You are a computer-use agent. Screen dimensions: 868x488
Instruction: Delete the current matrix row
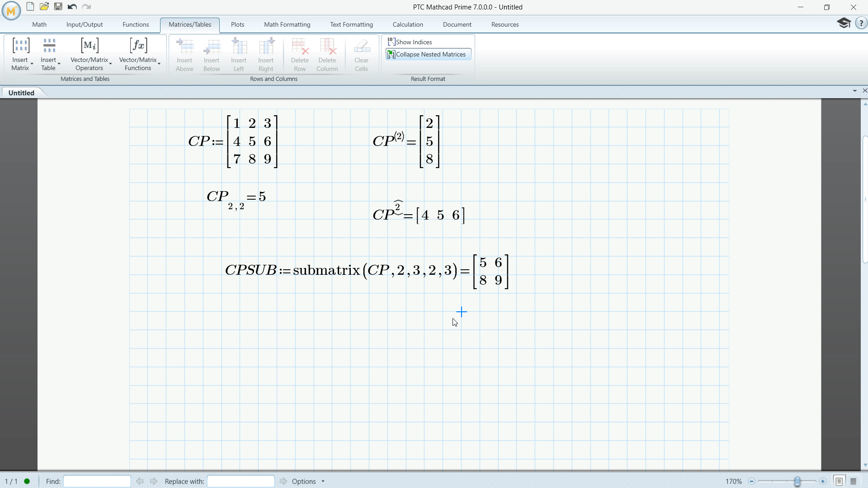tap(300, 53)
